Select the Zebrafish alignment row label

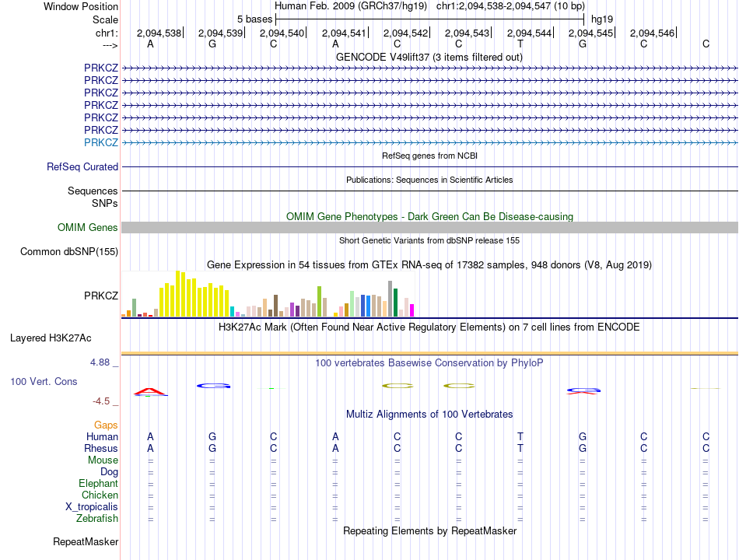tap(97, 519)
